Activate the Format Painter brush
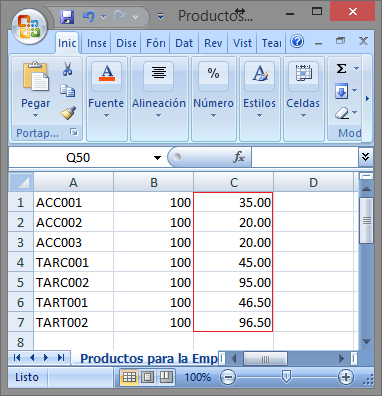Image resolution: width=382 pixels, height=396 pixels. click(x=68, y=113)
